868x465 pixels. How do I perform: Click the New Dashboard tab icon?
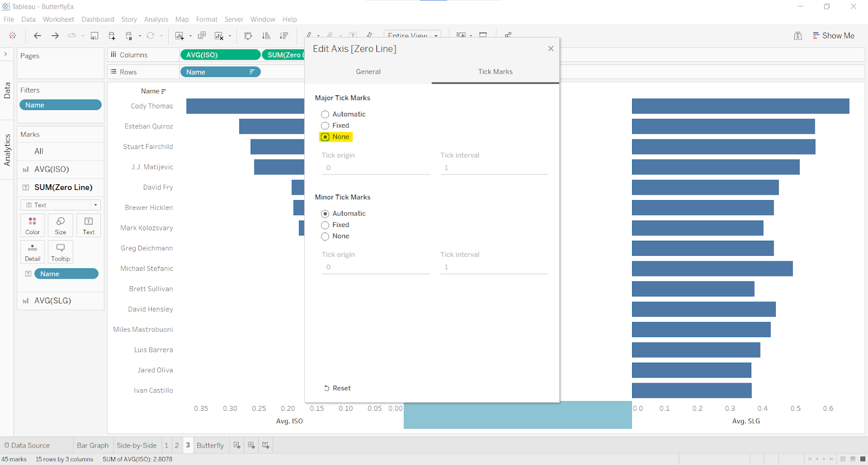pyautogui.click(x=251, y=445)
